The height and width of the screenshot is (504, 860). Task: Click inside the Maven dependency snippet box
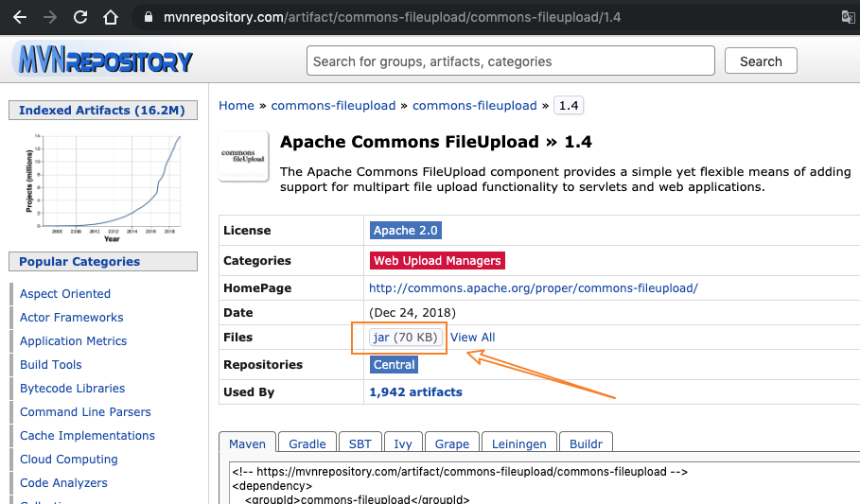point(543,482)
